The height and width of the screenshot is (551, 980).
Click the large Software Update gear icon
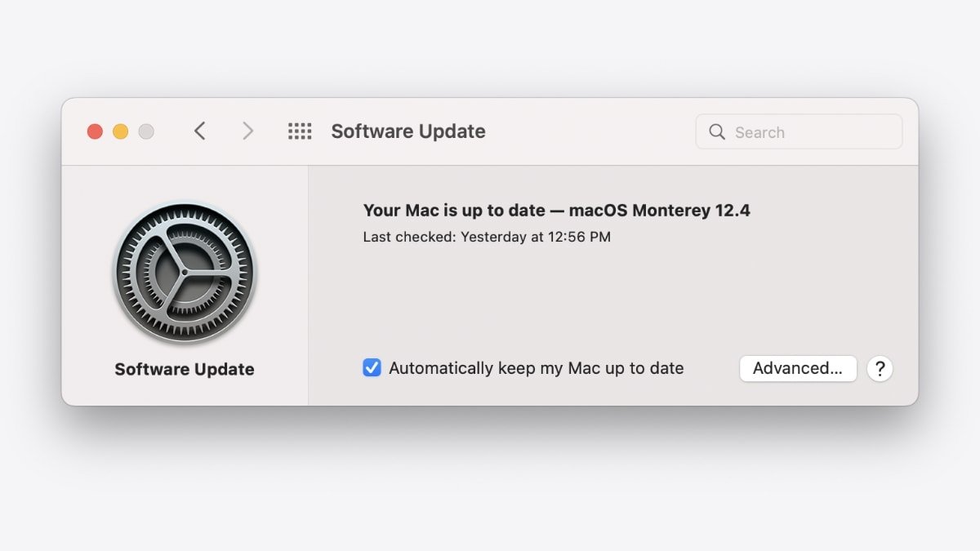[185, 273]
